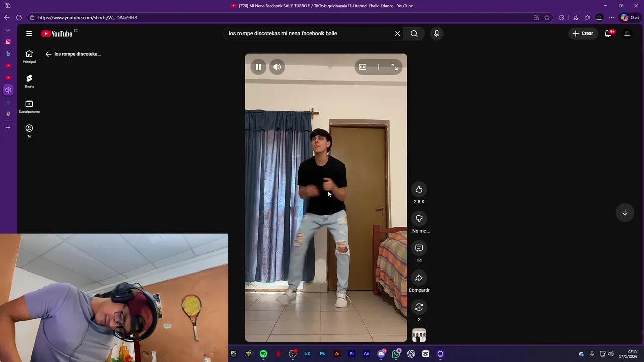Screen dimensions: 644x362
Task: Expand the vertical tabs chevron
Action: pyautogui.click(x=8, y=30)
